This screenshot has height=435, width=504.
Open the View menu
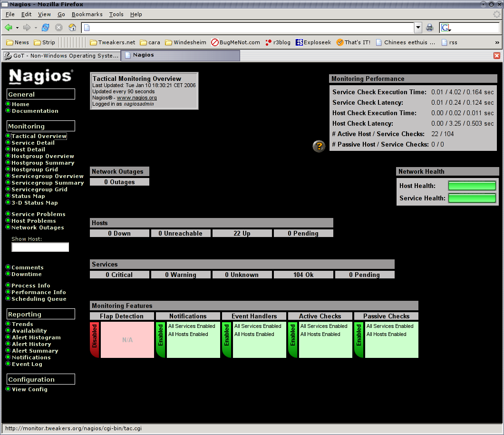point(44,14)
